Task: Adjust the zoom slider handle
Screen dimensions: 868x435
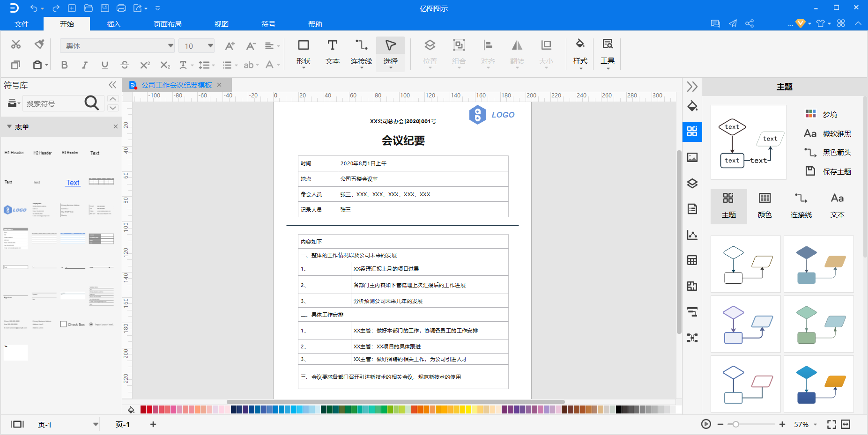Action: coord(736,424)
